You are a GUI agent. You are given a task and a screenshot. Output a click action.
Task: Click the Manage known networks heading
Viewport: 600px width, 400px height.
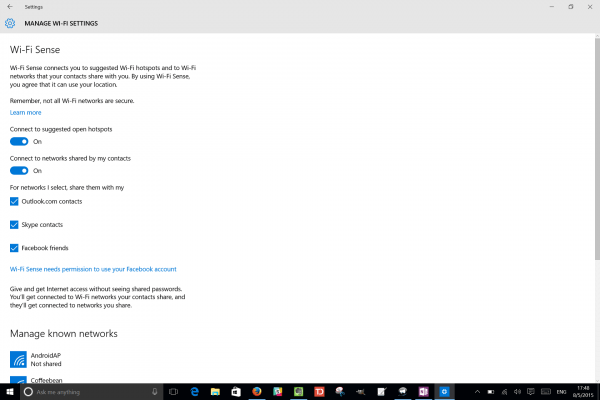(x=64, y=334)
